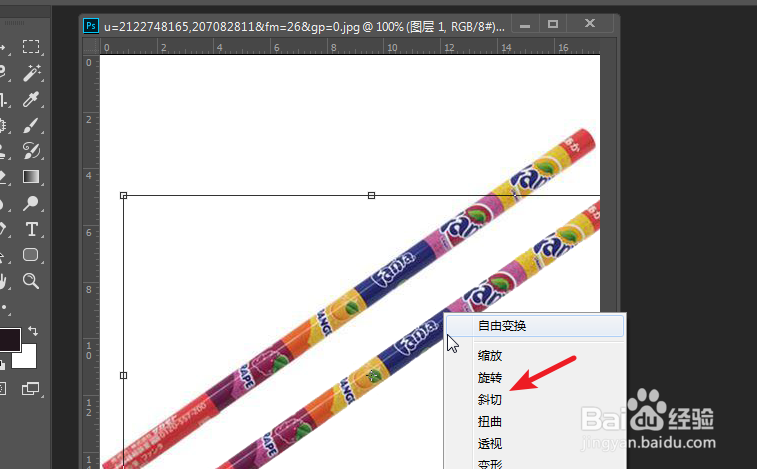Select the Rectangular Marquee tool
757x469 pixels.
pyautogui.click(x=31, y=47)
